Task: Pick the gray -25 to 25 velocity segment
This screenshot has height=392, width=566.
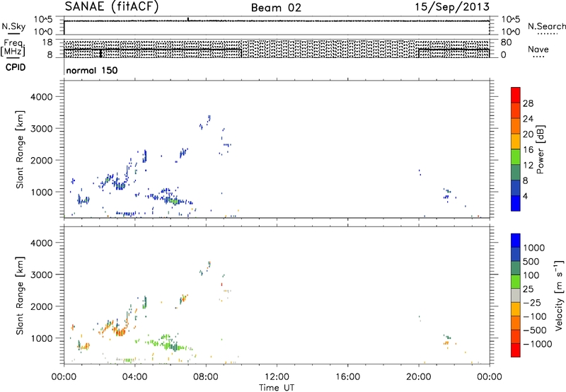Action: [x=516, y=296]
